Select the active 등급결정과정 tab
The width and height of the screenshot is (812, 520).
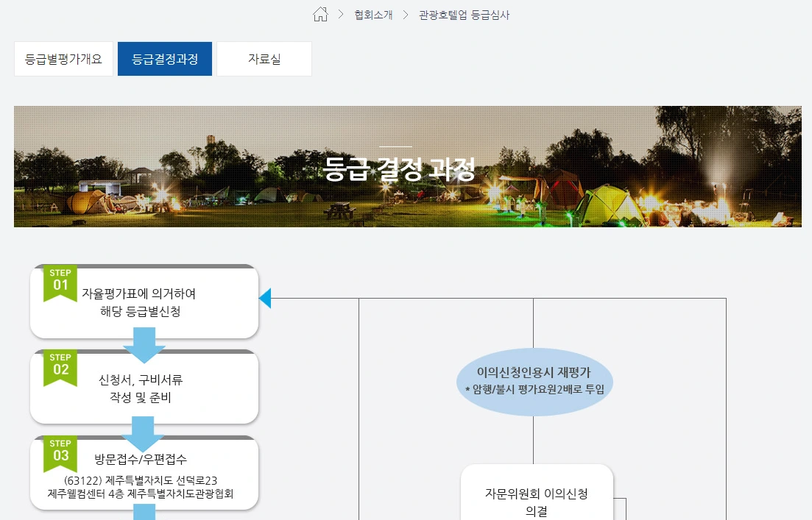[x=164, y=59]
